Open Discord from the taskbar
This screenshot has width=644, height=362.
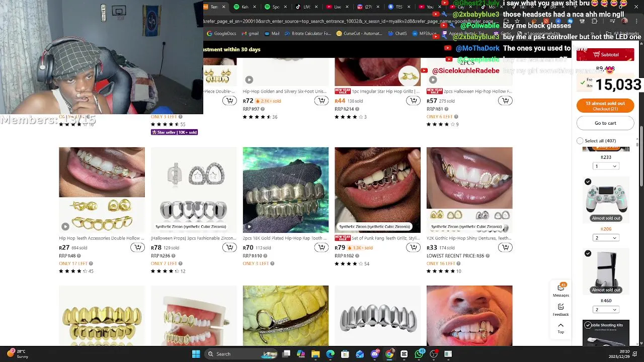(x=375, y=354)
